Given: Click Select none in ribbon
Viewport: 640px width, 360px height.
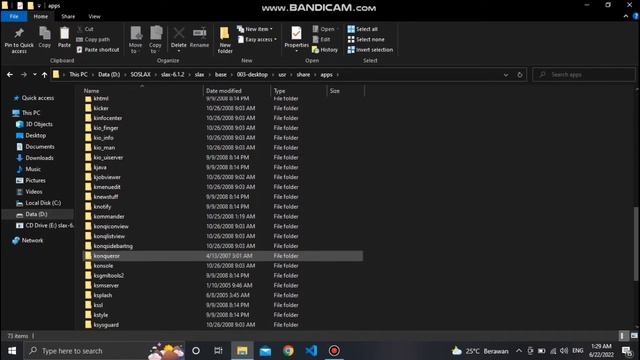Looking at the screenshot, I should click(366, 40).
